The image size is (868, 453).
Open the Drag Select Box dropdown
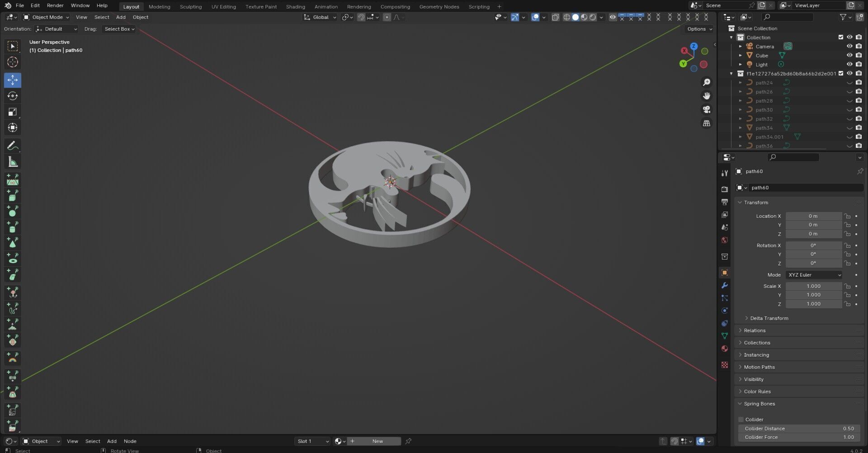click(119, 29)
